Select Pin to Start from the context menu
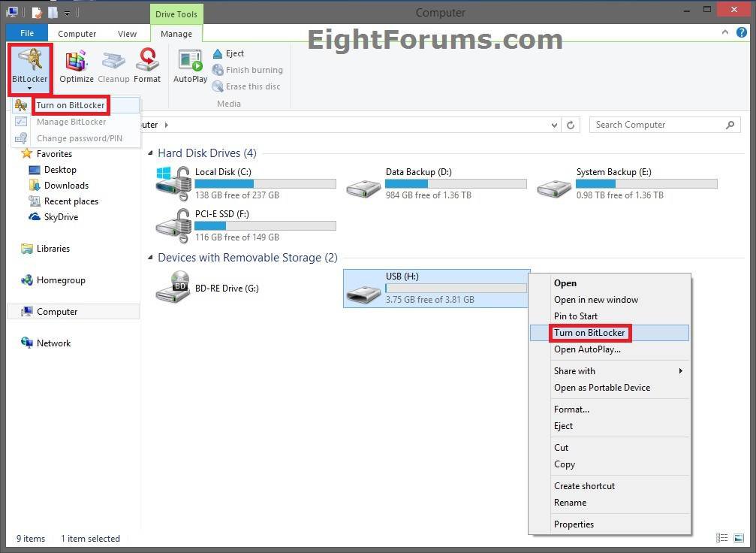Screen dimensions: 756x553 pos(576,316)
